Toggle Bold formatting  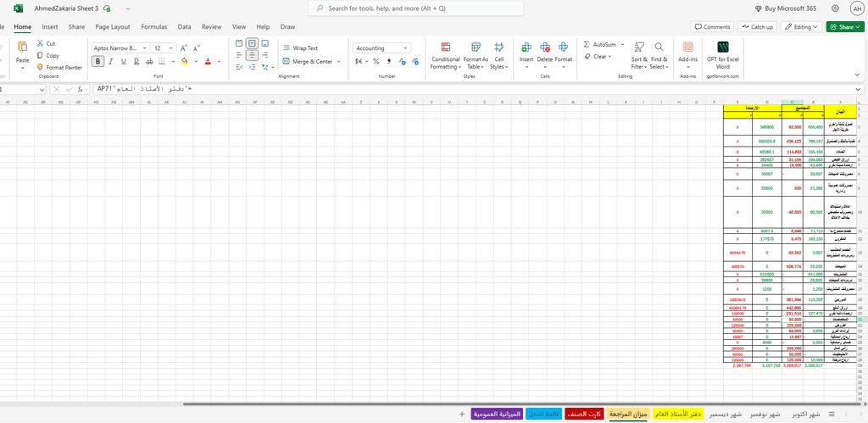[x=98, y=61]
